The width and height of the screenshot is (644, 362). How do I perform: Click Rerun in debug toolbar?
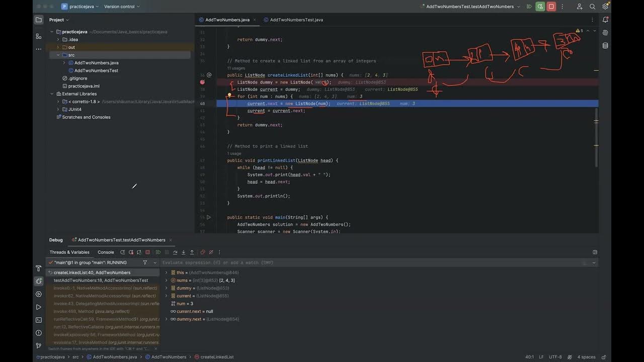click(x=122, y=252)
